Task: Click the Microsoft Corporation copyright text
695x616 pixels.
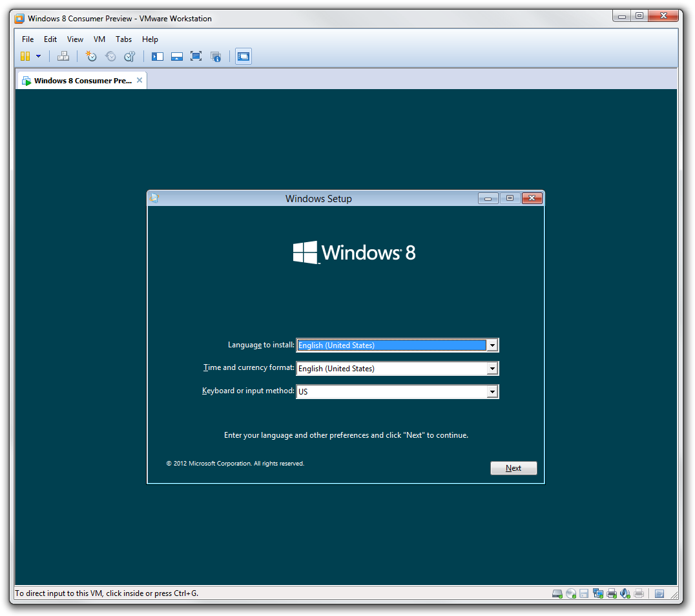Action: pos(235,464)
